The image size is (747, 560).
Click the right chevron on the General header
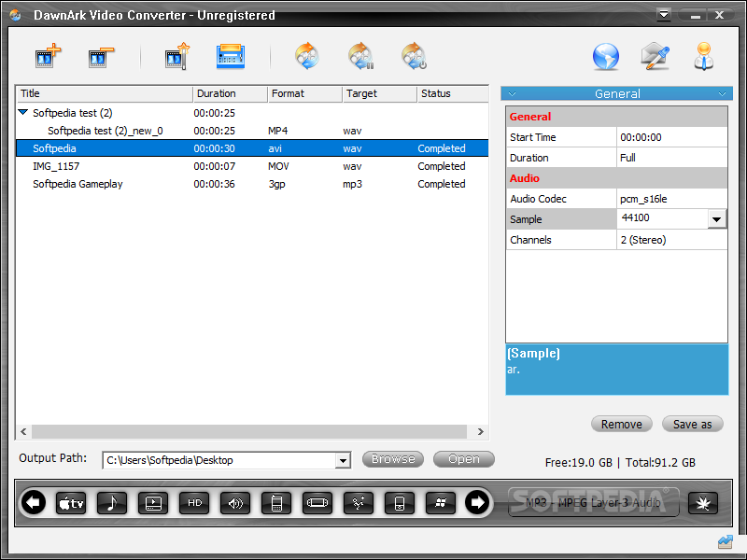point(722,94)
